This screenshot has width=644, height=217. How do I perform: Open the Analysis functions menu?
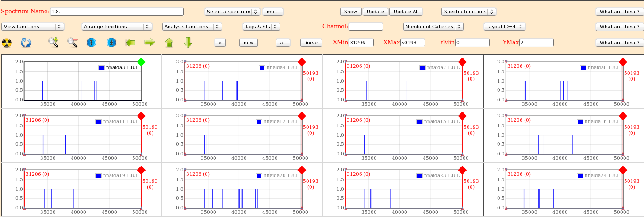coord(192,27)
